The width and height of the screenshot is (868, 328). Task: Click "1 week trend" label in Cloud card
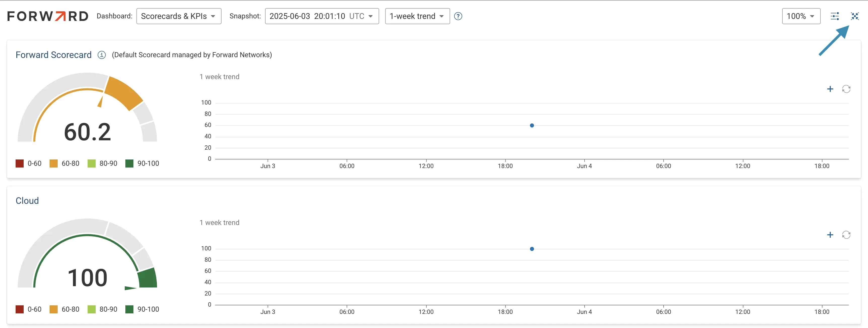[219, 223]
